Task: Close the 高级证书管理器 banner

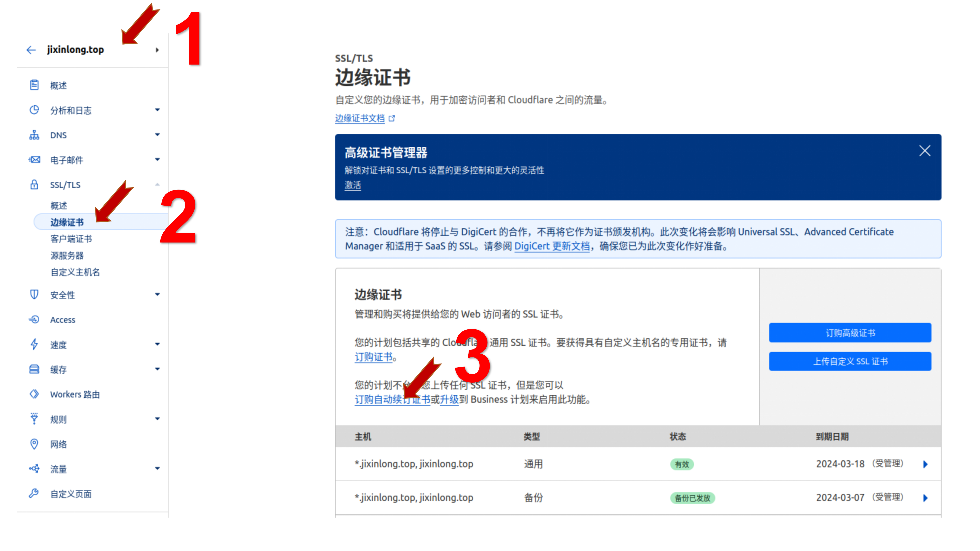Action: coord(925,151)
